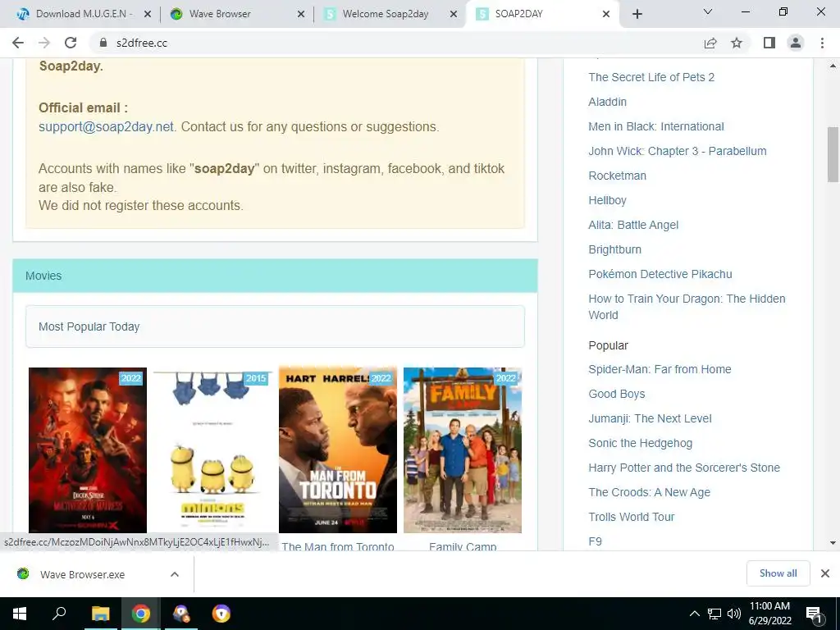Image resolution: width=840 pixels, height=630 pixels.
Task: Open the F9 movie link
Action: [596, 541]
